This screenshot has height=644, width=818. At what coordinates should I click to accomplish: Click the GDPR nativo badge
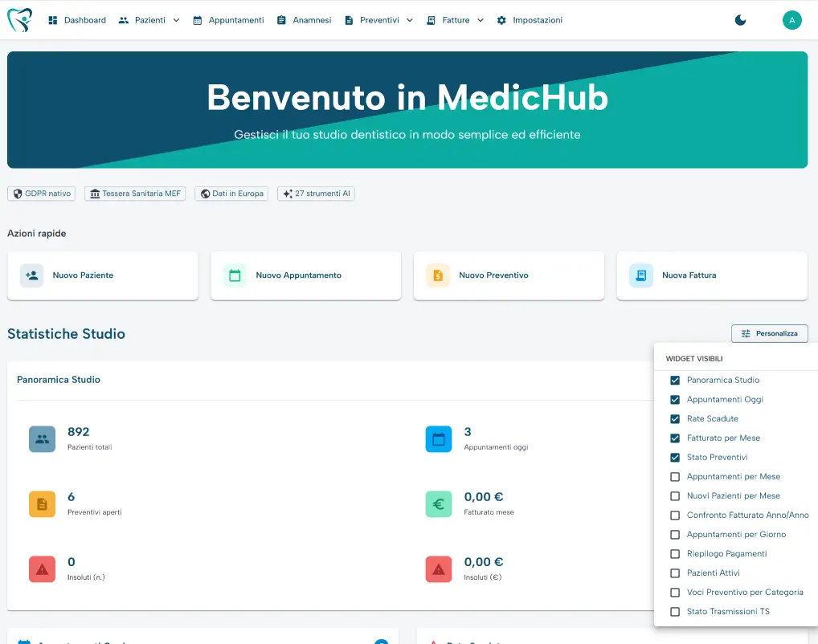coord(41,194)
